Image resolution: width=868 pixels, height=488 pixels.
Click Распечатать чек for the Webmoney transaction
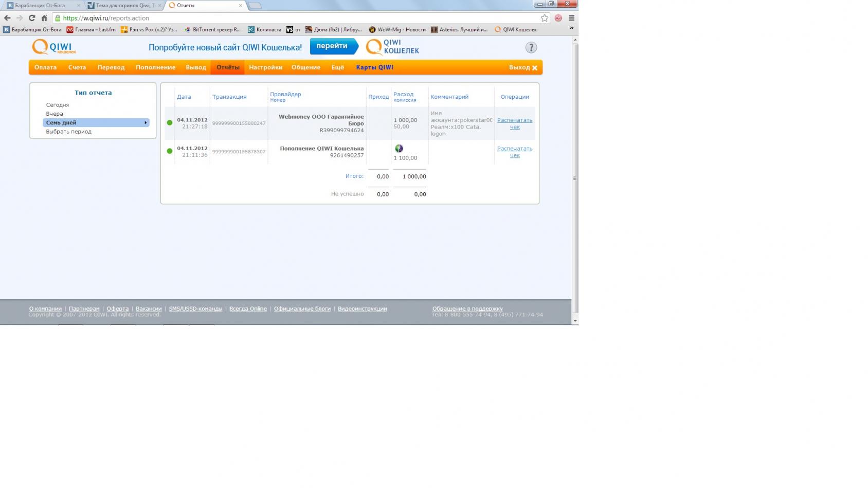(x=514, y=123)
